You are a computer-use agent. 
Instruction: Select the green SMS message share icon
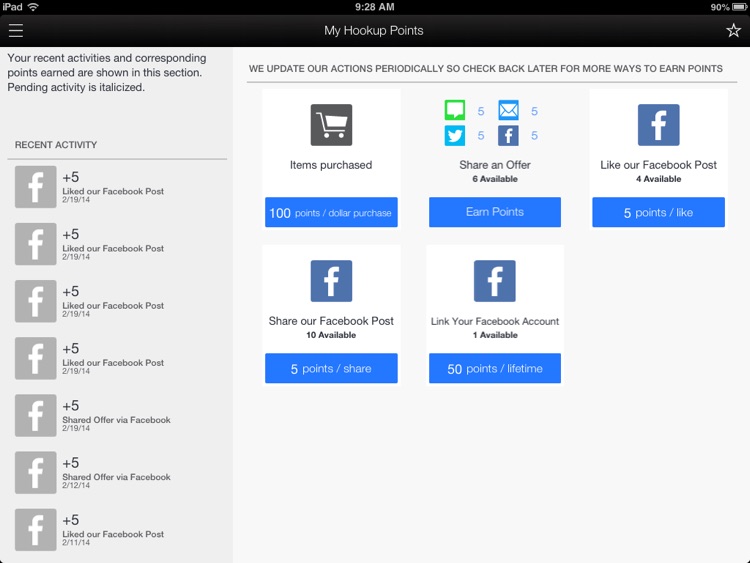click(455, 111)
